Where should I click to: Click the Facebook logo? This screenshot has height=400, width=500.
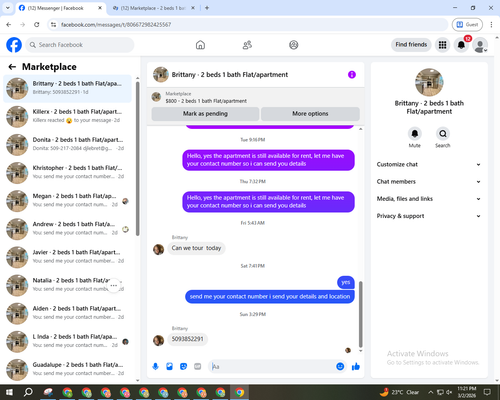[x=14, y=45]
